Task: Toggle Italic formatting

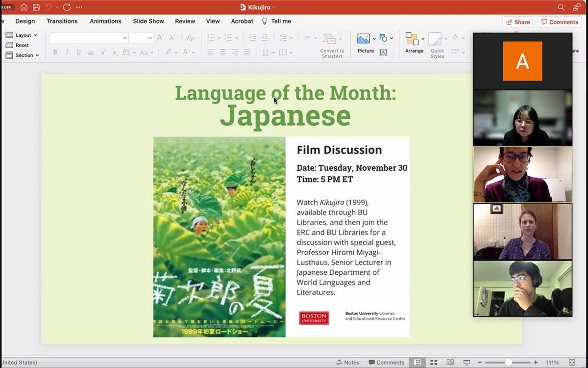Action: tap(67, 52)
